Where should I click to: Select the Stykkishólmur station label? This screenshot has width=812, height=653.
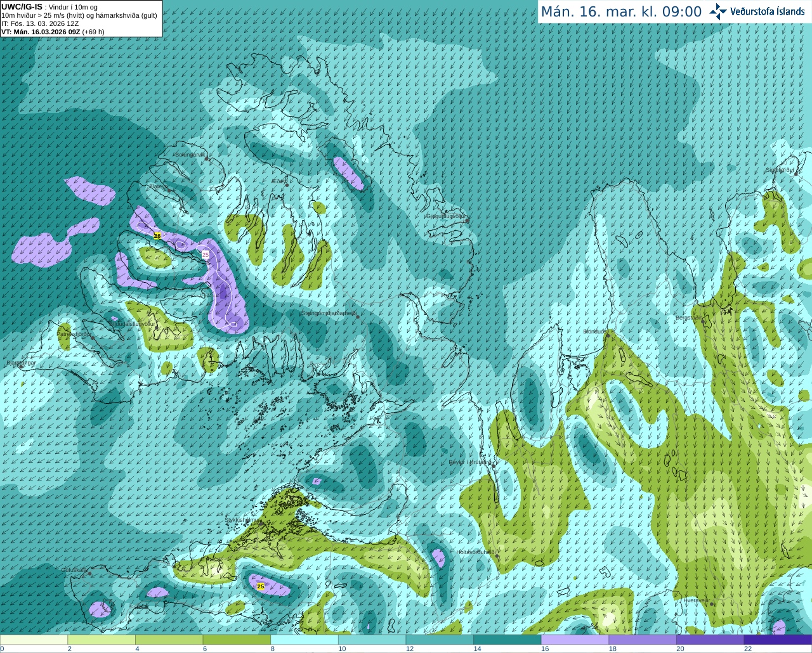click(x=242, y=520)
